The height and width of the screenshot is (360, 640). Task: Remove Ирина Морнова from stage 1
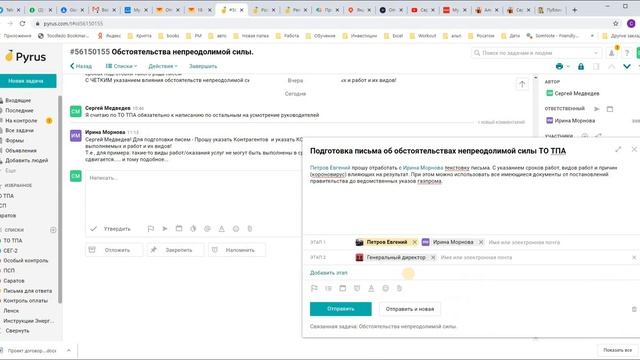(481, 242)
